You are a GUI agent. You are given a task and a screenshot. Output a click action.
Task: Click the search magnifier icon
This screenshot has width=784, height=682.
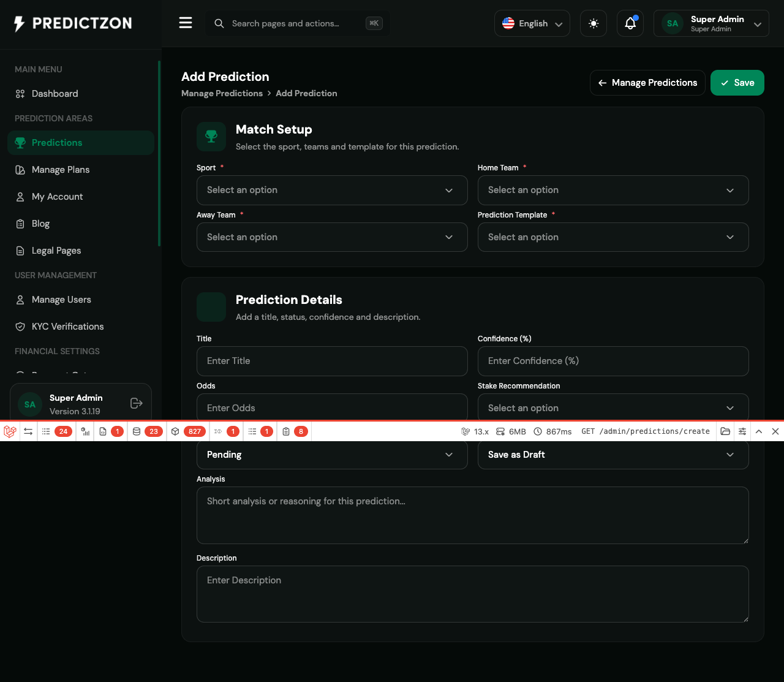click(x=219, y=23)
